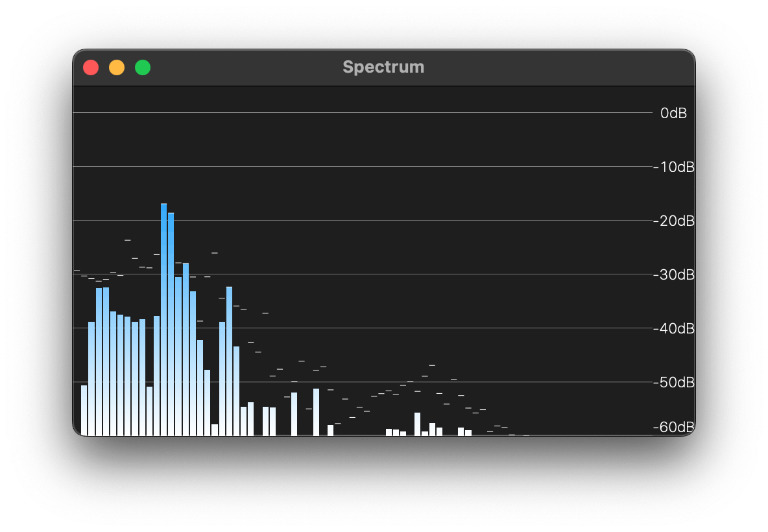
Task: Click the tallest blue spectrum bar
Action: [x=163, y=319]
